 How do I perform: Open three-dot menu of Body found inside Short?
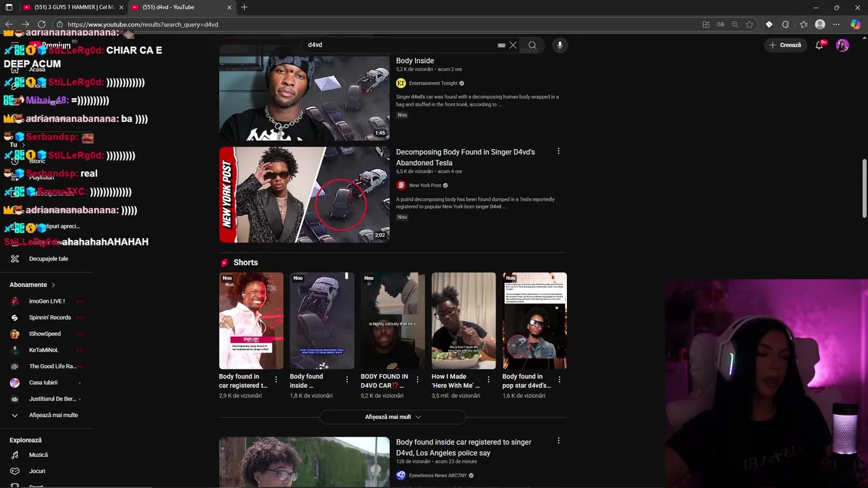click(347, 380)
